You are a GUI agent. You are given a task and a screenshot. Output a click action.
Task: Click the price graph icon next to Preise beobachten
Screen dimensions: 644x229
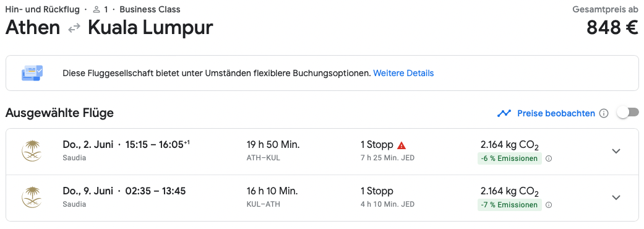coord(504,113)
